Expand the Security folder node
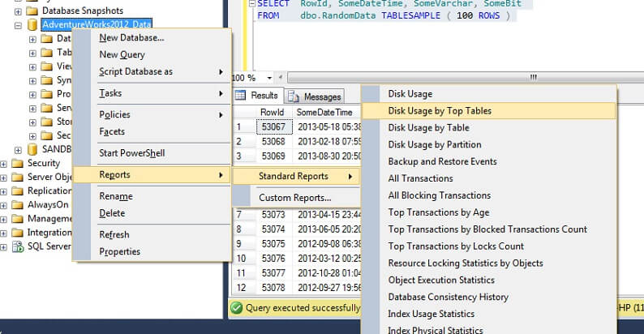 (3, 164)
